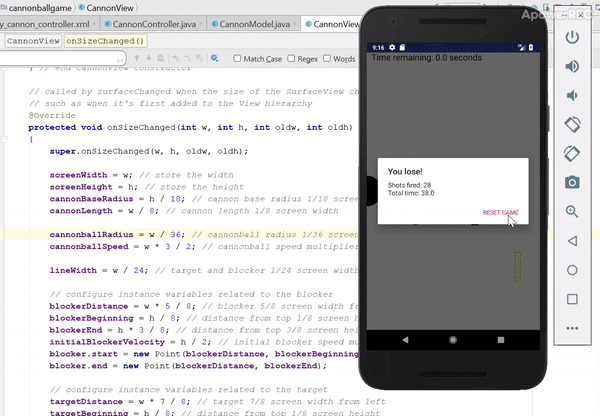The width and height of the screenshot is (600, 416).
Task: Click Find All usages search icon
Action: pos(161,58)
